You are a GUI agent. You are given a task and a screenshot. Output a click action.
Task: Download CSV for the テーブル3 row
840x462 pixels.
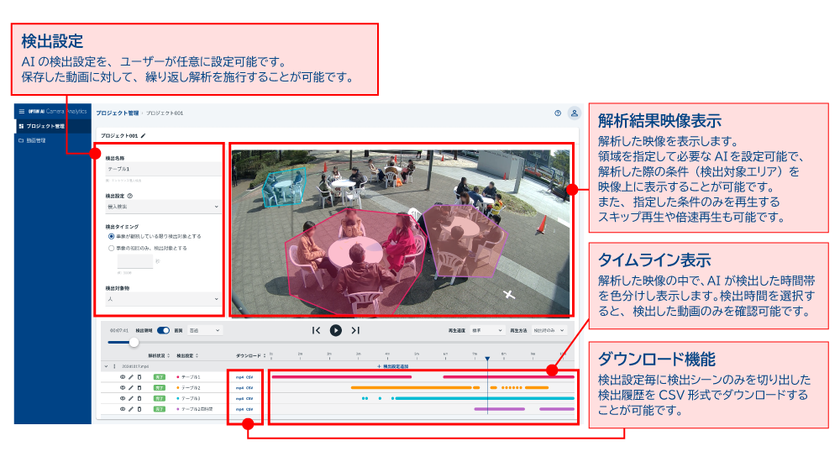(250, 399)
